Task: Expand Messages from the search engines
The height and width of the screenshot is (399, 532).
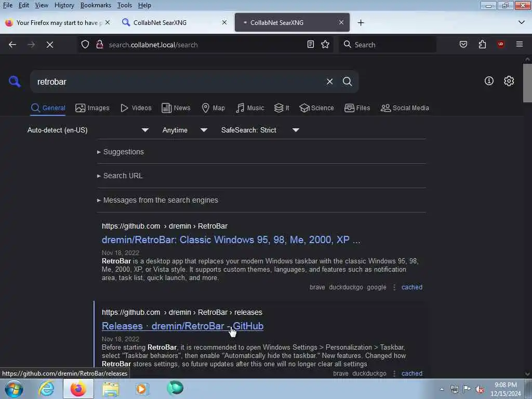Action: click(x=157, y=200)
